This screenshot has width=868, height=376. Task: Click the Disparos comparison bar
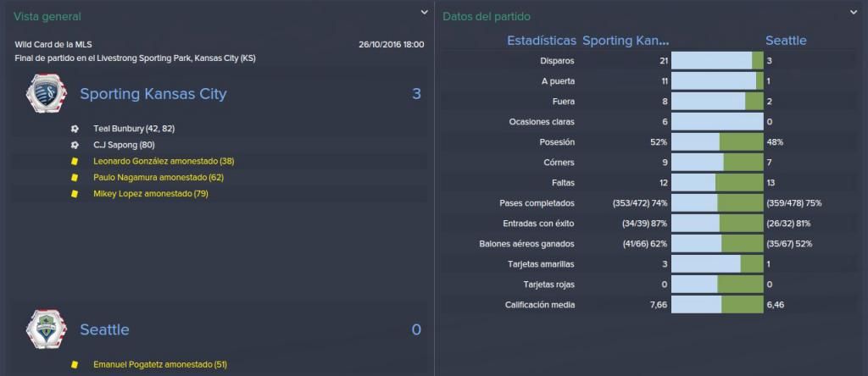(x=717, y=61)
